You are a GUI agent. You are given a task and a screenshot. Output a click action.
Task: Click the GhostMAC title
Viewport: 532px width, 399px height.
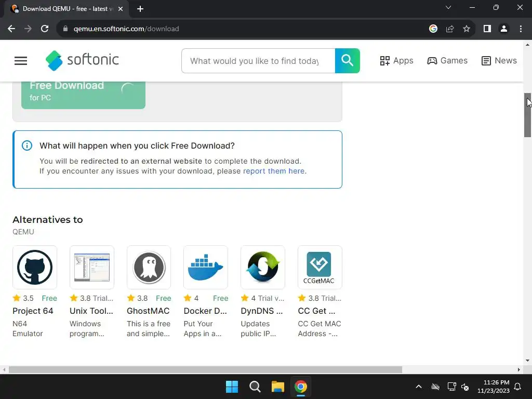pos(148,311)
